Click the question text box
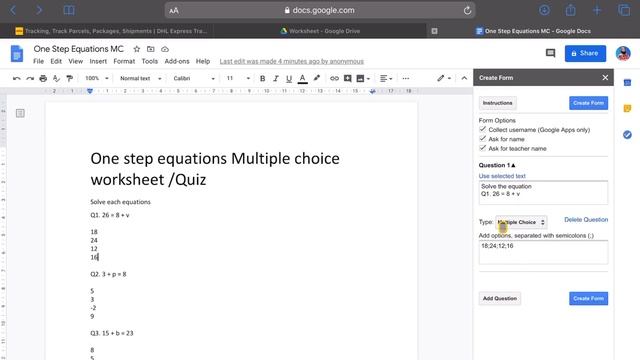The image size is (640, 360). click(x=543, y=193)
